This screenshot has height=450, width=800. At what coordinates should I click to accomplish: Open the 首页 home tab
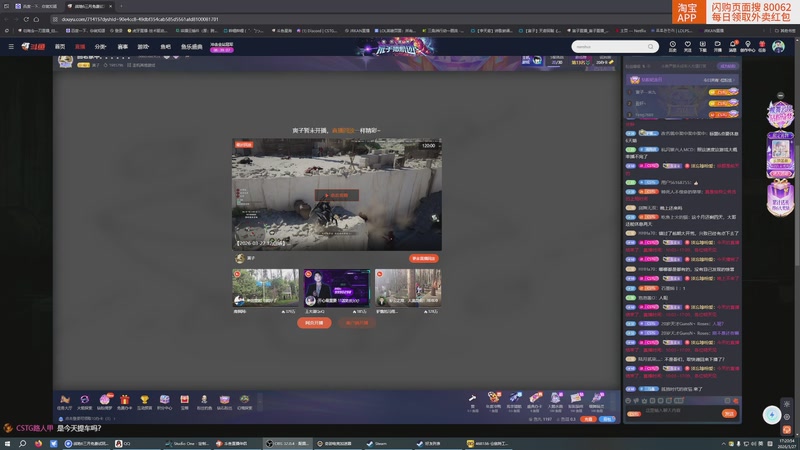(60, 46)
